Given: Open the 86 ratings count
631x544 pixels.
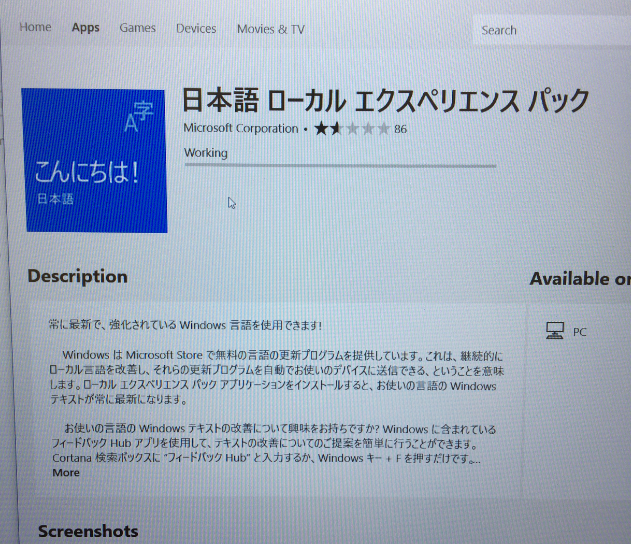Looking at the screenshot, I should coord(400,129).
